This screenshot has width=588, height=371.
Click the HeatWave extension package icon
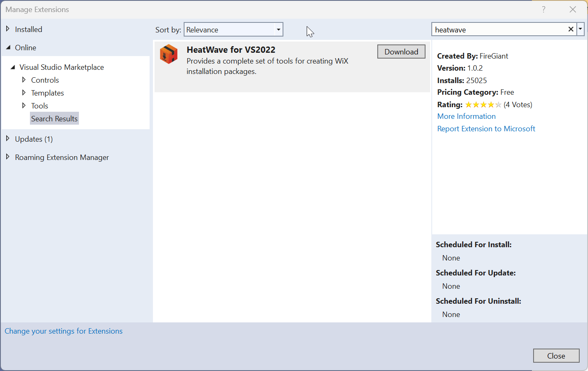point(168,54)
